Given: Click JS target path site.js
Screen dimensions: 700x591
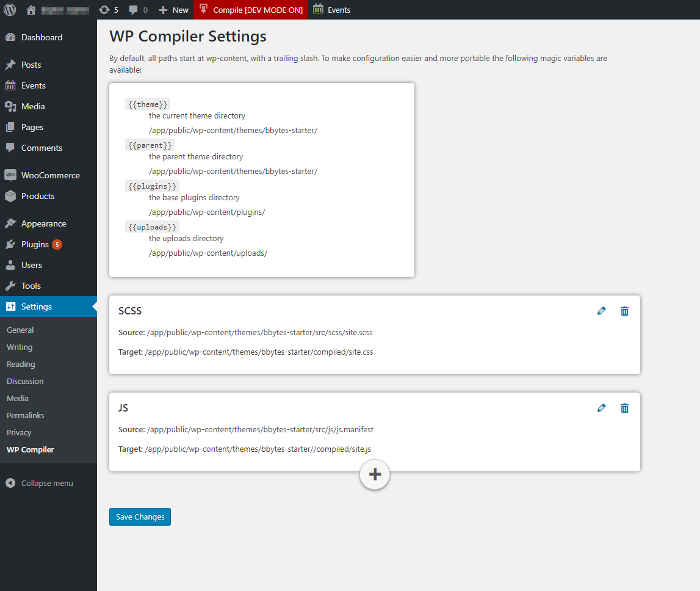Looking at the screenshot, I should 258,449.
